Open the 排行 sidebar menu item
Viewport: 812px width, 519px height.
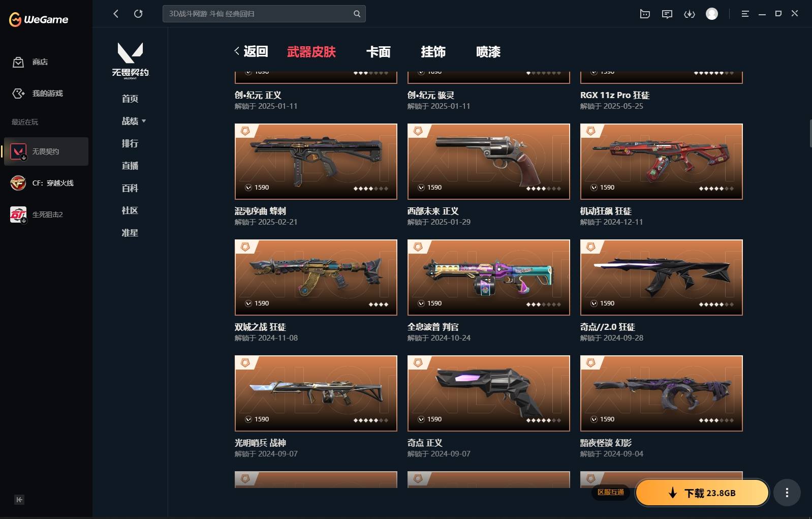pos(130,143)
